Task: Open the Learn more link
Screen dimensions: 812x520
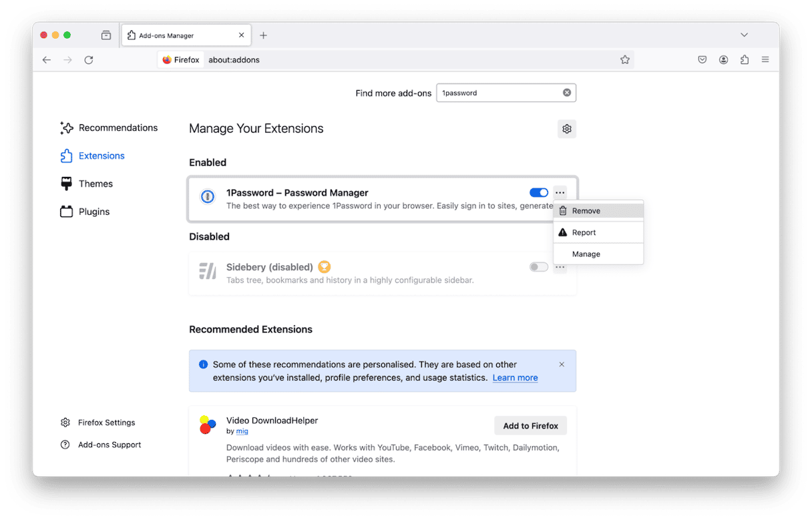Action: [515, 378]
